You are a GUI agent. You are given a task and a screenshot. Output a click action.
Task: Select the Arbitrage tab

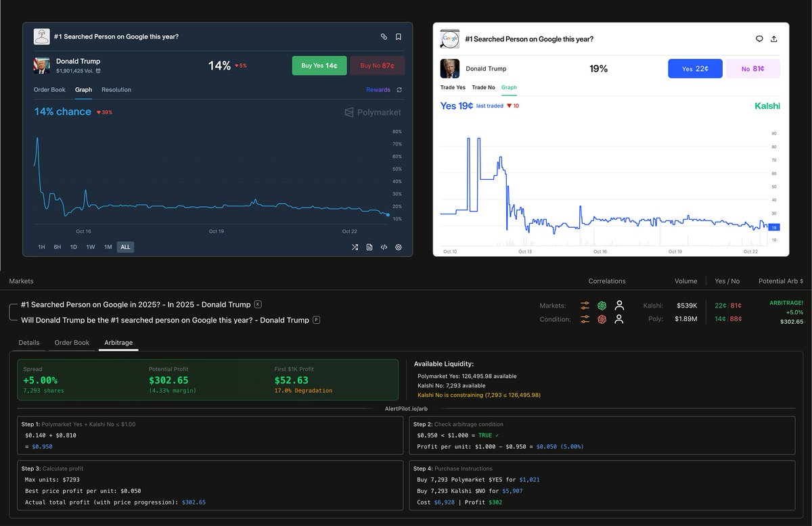(x=118, y=343)
